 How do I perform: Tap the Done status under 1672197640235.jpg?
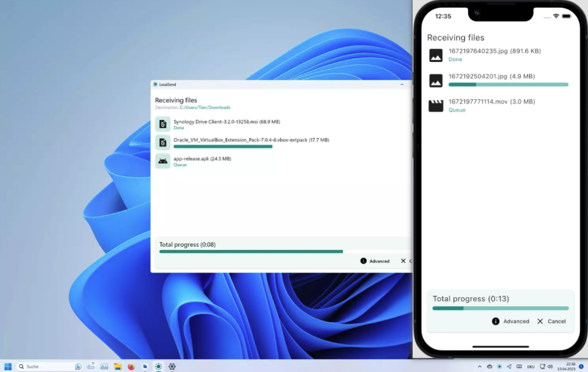(x=455, y=59)
